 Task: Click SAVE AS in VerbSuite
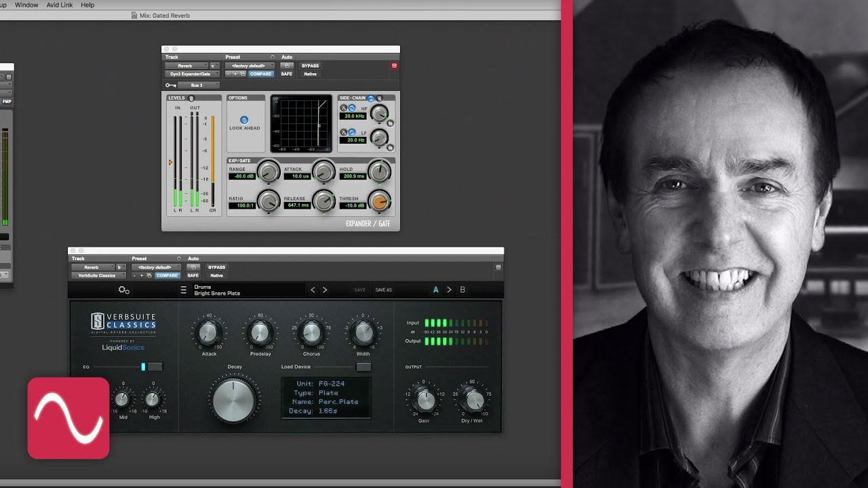tap(383, 289)
